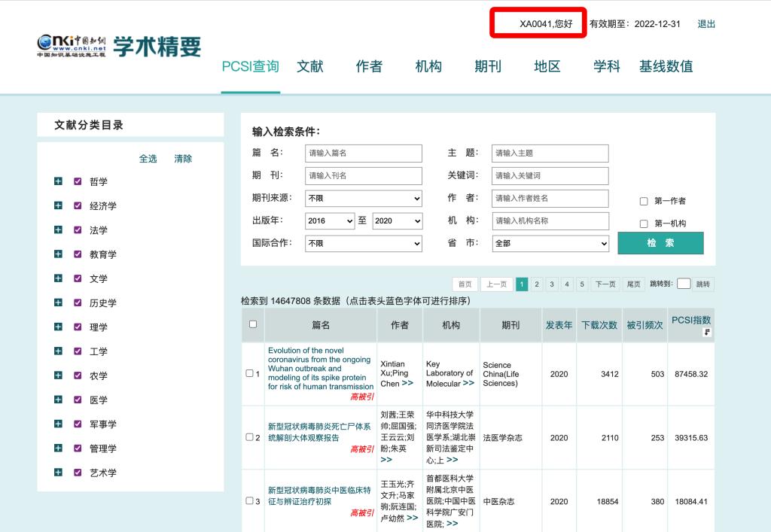Image resolution: width=771 pixels, height=532 pixels.
Task: Sort results by 被引频次
Action: 645,325
